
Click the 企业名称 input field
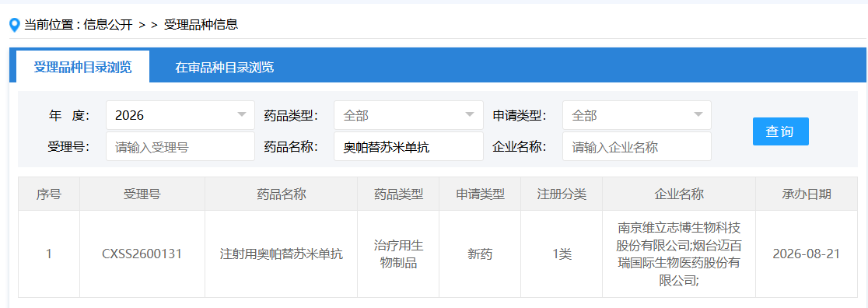click(x=636, y=147)
